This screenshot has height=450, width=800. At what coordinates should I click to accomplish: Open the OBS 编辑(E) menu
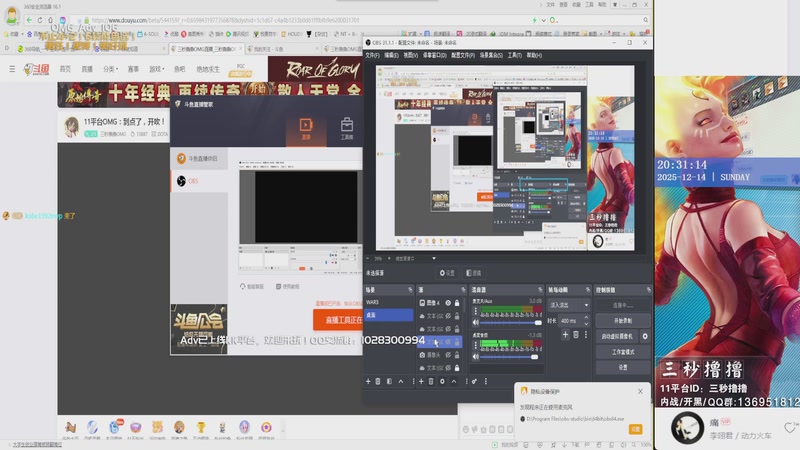391,55
